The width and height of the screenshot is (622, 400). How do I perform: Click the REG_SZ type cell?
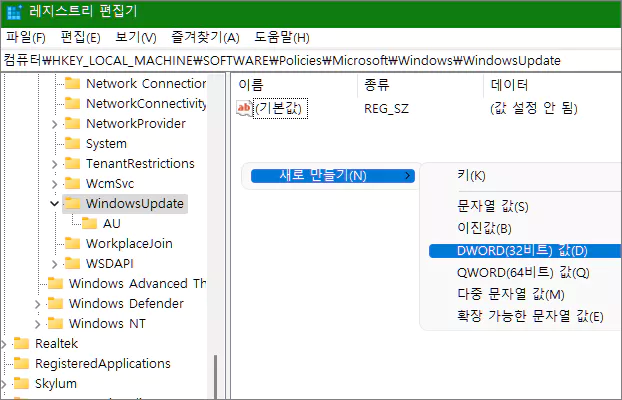tap(386, 108)
